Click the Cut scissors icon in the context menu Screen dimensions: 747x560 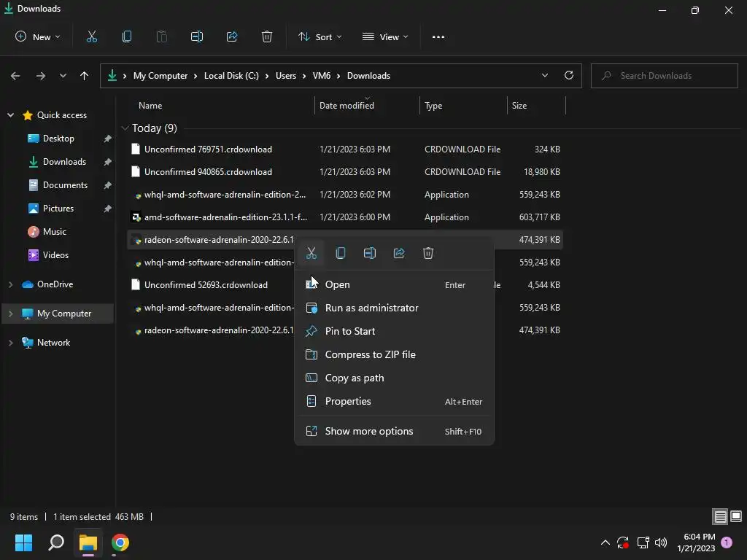(311, 253)
